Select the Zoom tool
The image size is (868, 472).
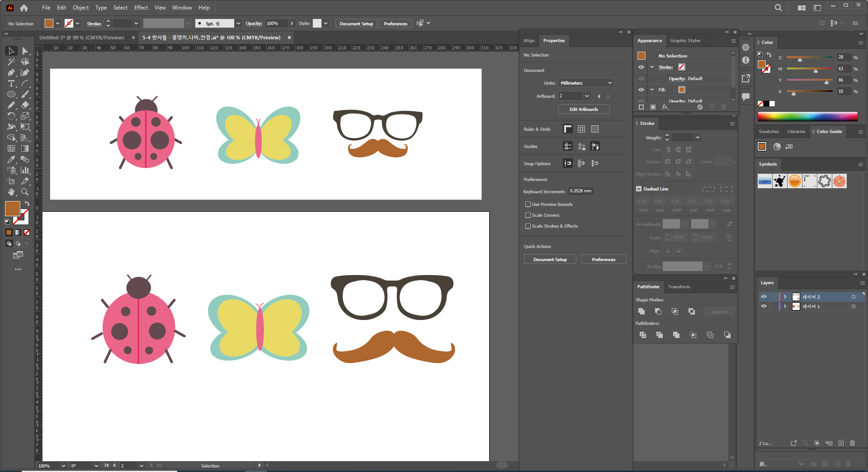coord(25,192)
